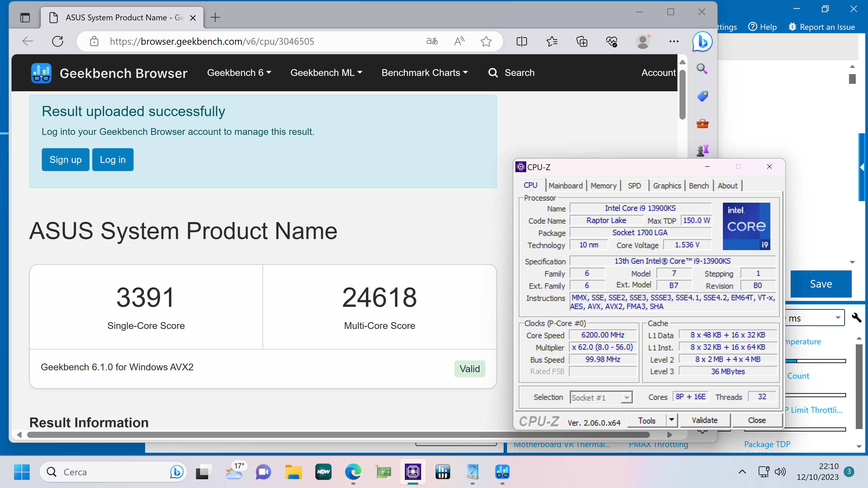Open the Edge sidebar shopping tag
This screenshot has height=488, width=868.
pos(702,96)
